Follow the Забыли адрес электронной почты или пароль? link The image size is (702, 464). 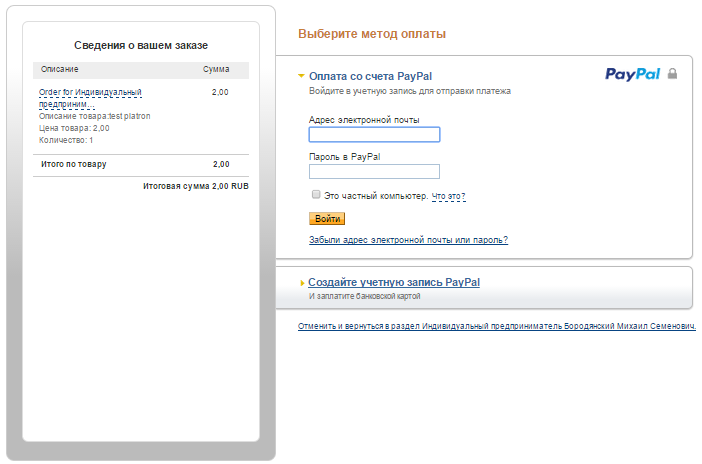(x=408, y=240)
